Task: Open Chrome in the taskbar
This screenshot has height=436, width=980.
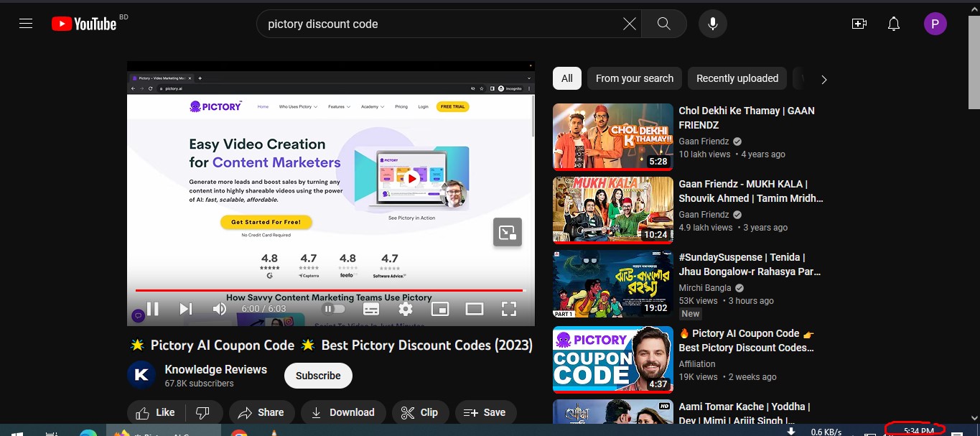Action: (x=239, y=433)
